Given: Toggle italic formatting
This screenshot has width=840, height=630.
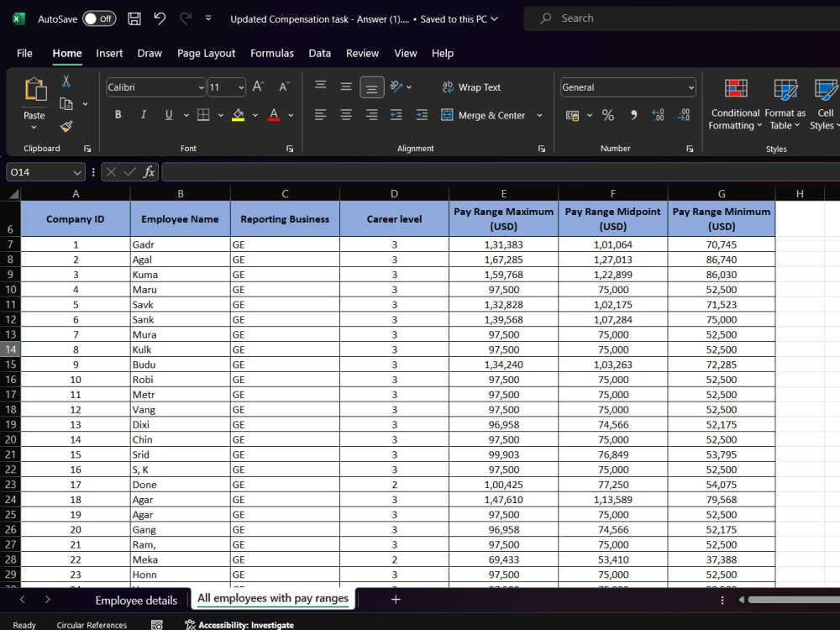Looking at the screenshot, I should [x=143, y=115].
